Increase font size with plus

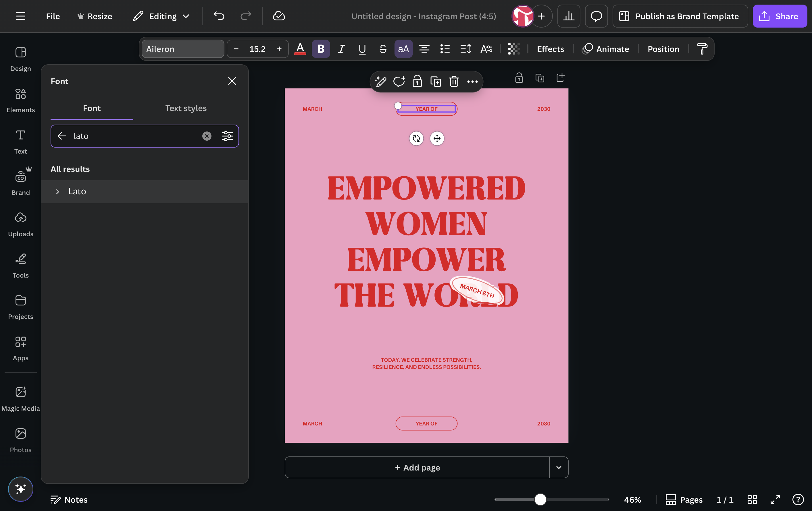point(279,49)
